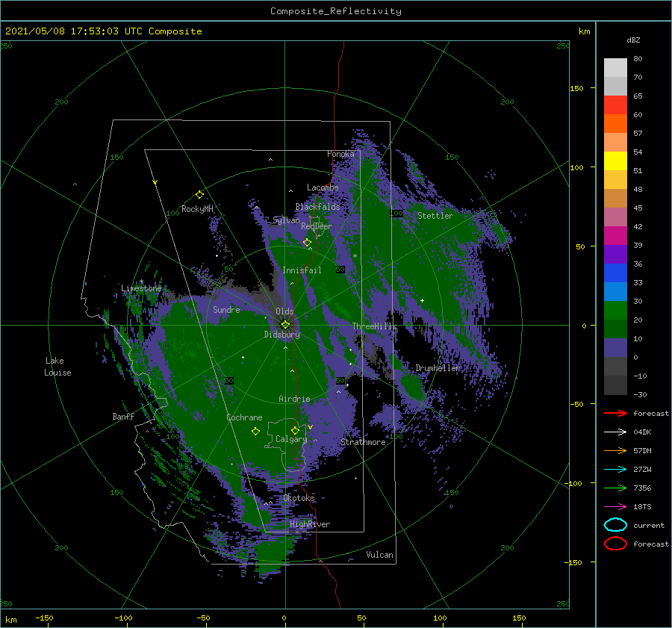Pick the dark gray -30 to -10 swatch
Viewport: 672px width, 628px height.
pyautogui.click(x=615, y=385)
